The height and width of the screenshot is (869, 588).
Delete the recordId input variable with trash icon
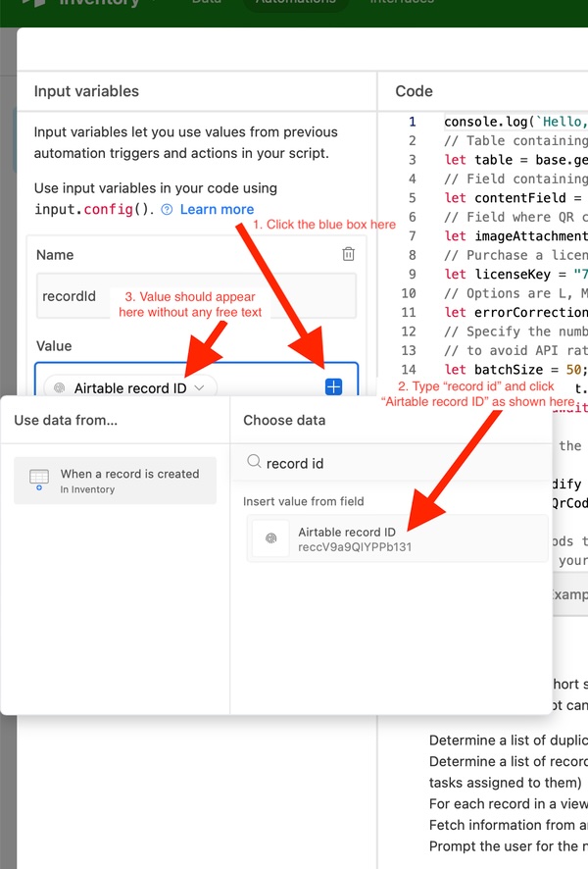click(348, 254)
